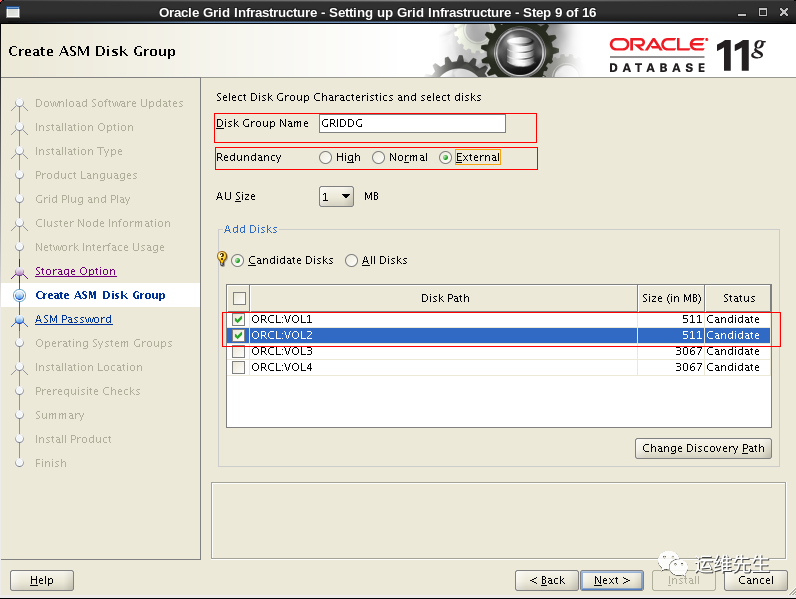Click Candidate status of ORCL:VOL1
This screenshot has width=796, height=599.
click(733, 319)
